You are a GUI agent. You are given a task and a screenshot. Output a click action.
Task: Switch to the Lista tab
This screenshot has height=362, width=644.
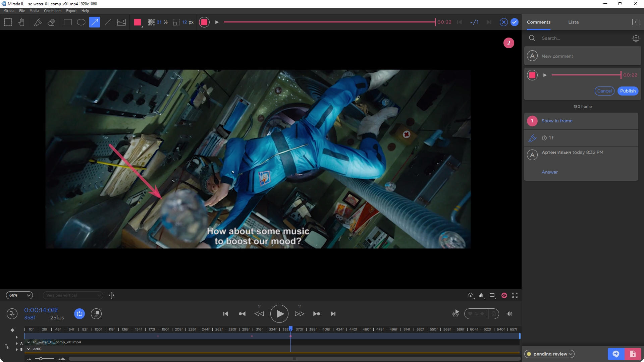click(574, 22)
